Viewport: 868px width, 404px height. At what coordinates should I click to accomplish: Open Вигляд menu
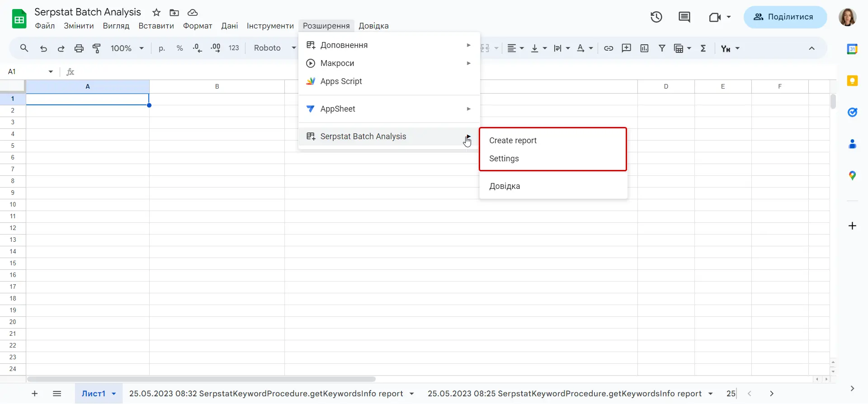(x=116, y=26)
